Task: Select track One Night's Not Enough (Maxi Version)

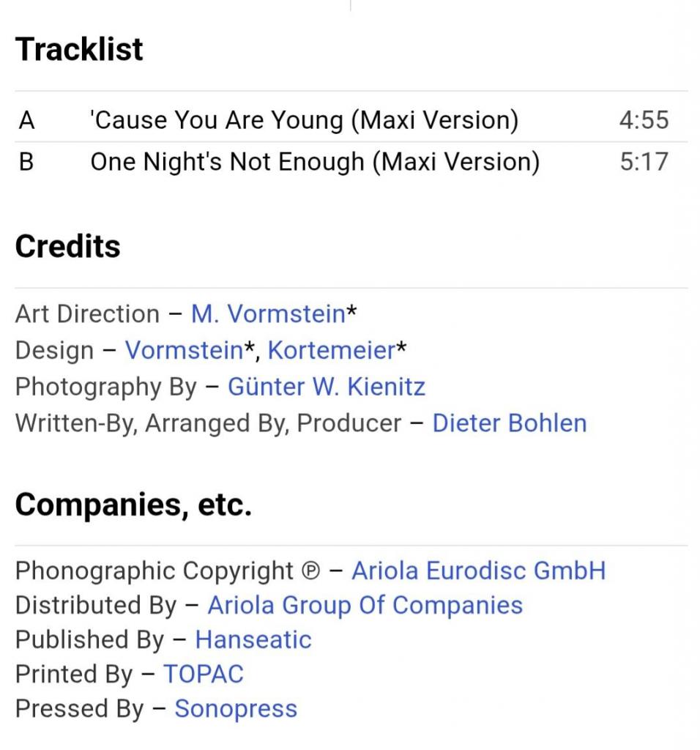Action: [x=314, y=161]
